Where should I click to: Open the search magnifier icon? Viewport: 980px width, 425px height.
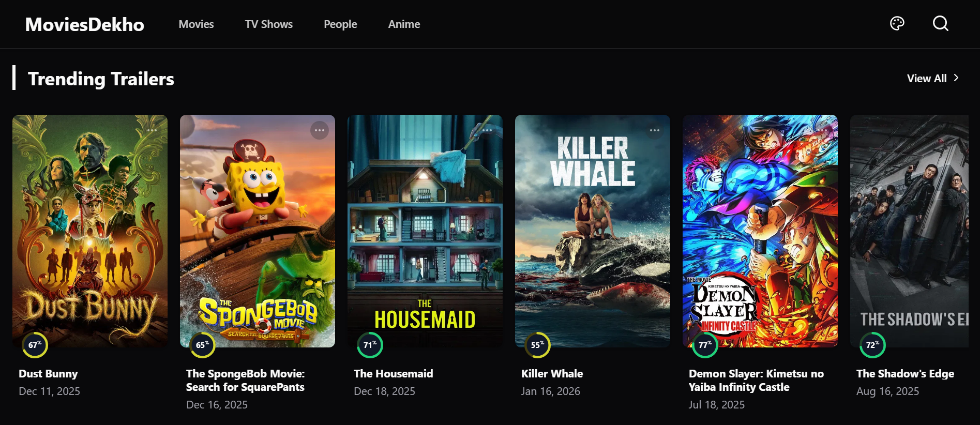click(x=940, y=24)
